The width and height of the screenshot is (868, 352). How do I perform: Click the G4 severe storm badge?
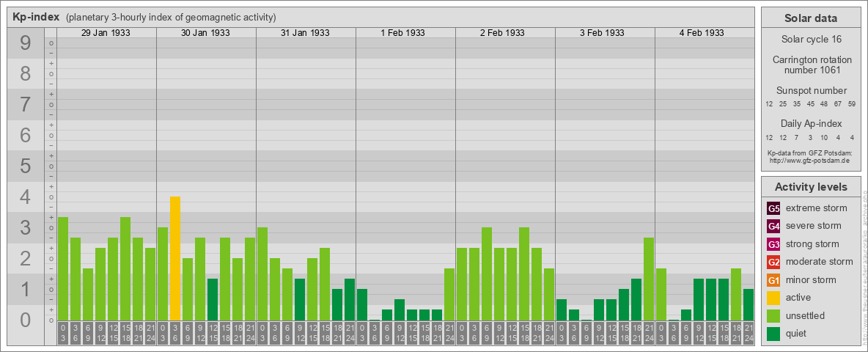click(x=773, y=226)
